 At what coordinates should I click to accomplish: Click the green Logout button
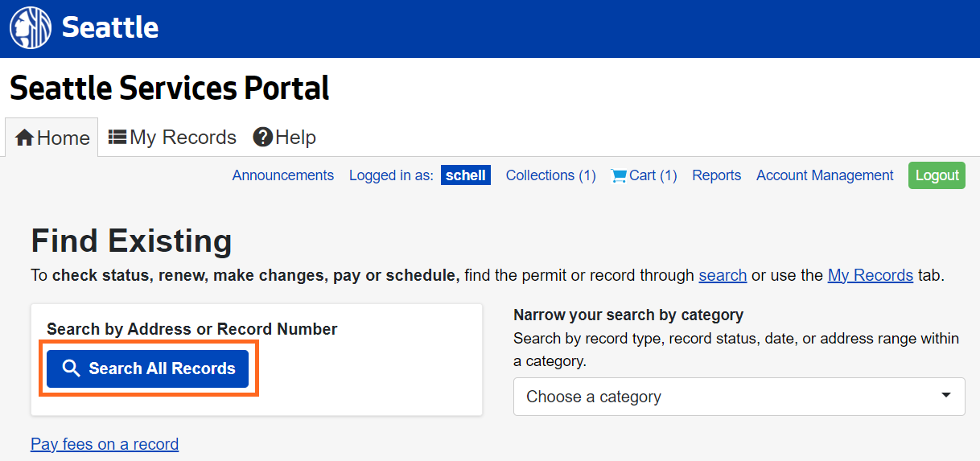click(937, 175)
